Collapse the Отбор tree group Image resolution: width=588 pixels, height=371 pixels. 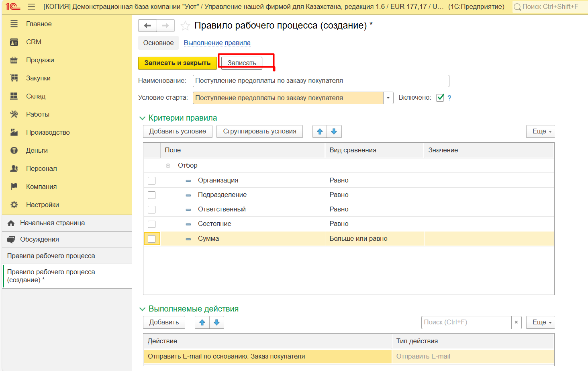coord(168,166)
